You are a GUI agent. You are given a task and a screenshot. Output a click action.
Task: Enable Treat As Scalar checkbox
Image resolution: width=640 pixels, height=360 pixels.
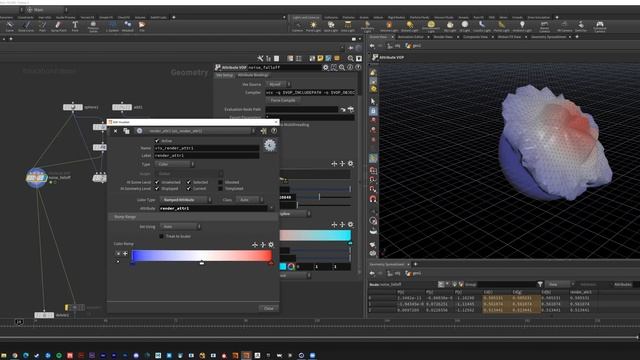click(162, 236)
